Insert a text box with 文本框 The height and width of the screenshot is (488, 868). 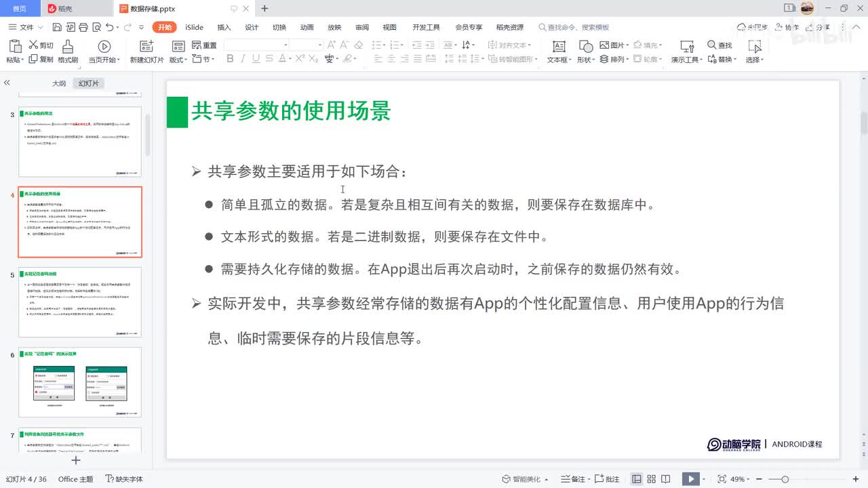(558, 52)
